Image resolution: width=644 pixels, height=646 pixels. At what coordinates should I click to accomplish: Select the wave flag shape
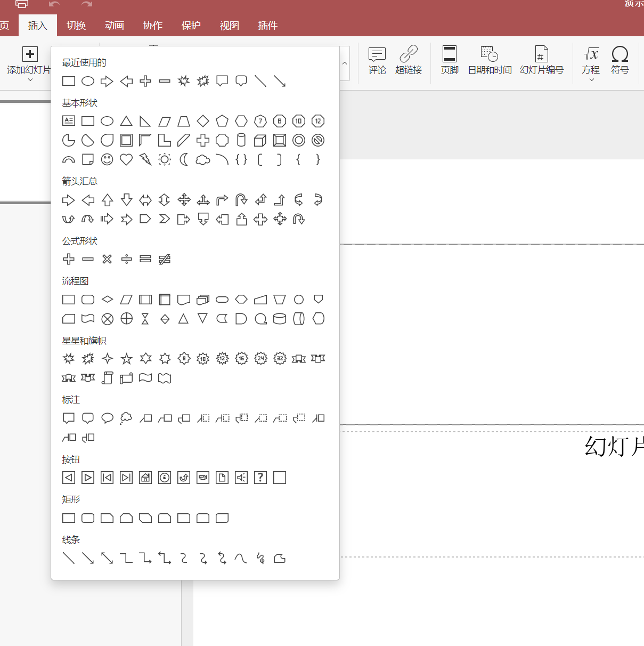pyautogui.click(x=145, y=378)
